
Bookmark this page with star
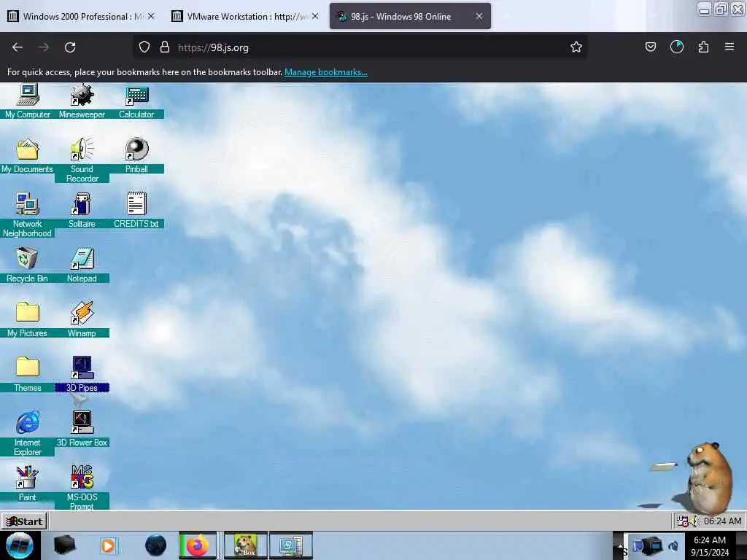tap(576, 47)
